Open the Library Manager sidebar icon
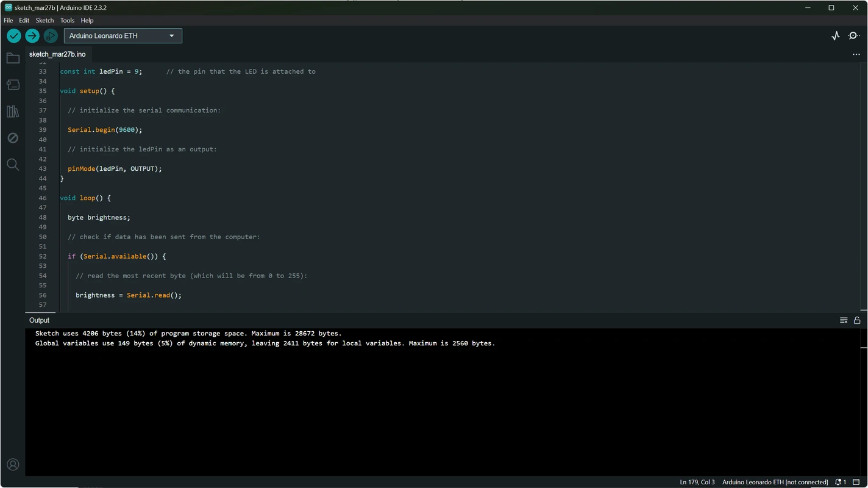The width and height of the screenshot is (868, 488). 13,112
